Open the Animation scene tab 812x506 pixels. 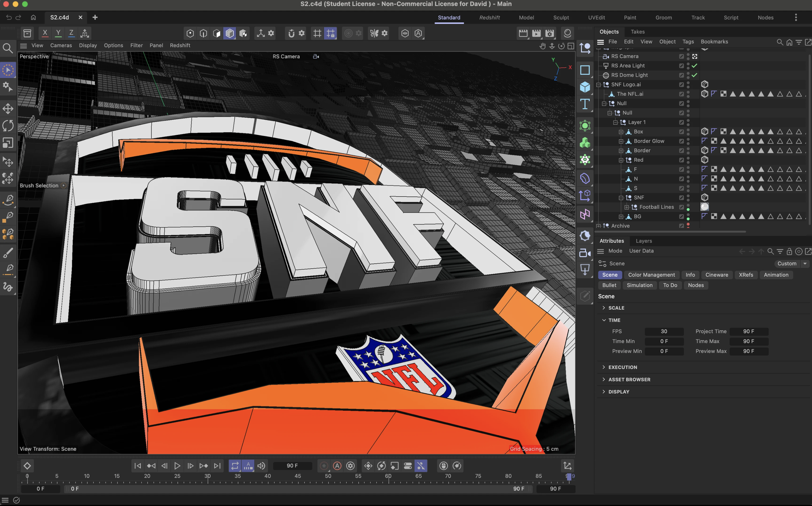[776, 275]
